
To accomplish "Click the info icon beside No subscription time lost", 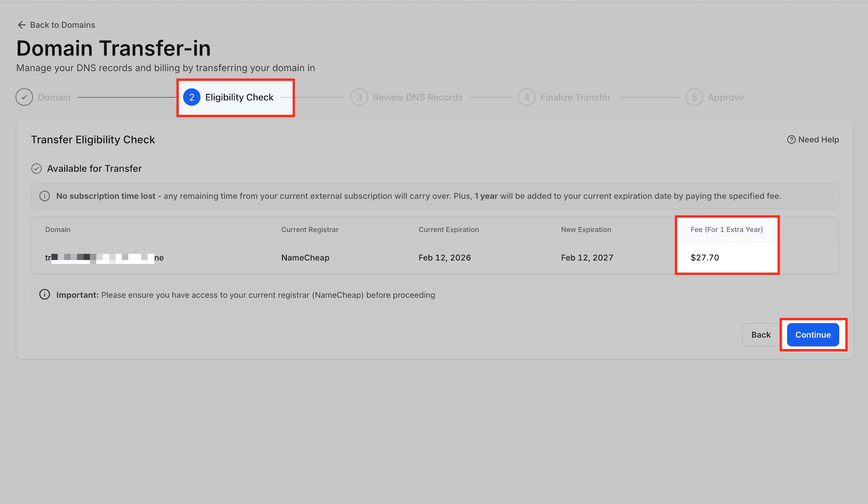I will tap(45, 196).
